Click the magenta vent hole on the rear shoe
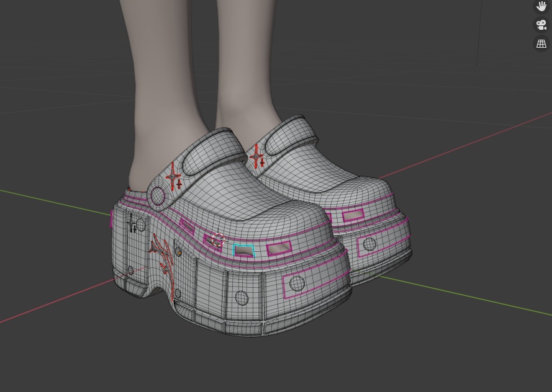Image resolution: width=552 pixels, height=392 pixels. 353,215
